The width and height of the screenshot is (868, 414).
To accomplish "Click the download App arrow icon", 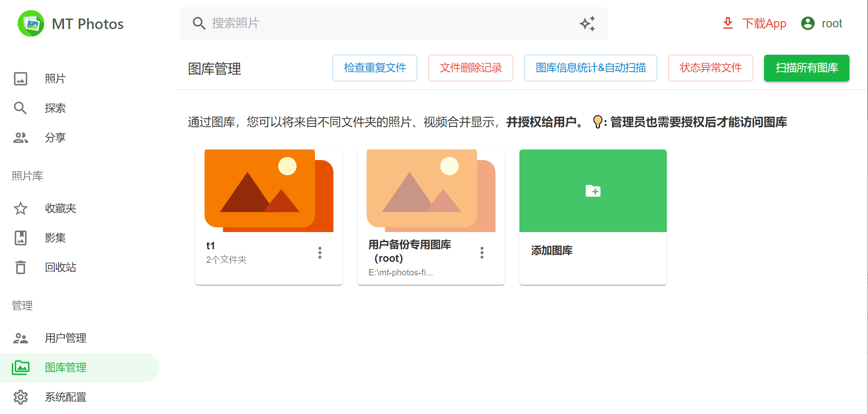I will click(x=727, y=24).
